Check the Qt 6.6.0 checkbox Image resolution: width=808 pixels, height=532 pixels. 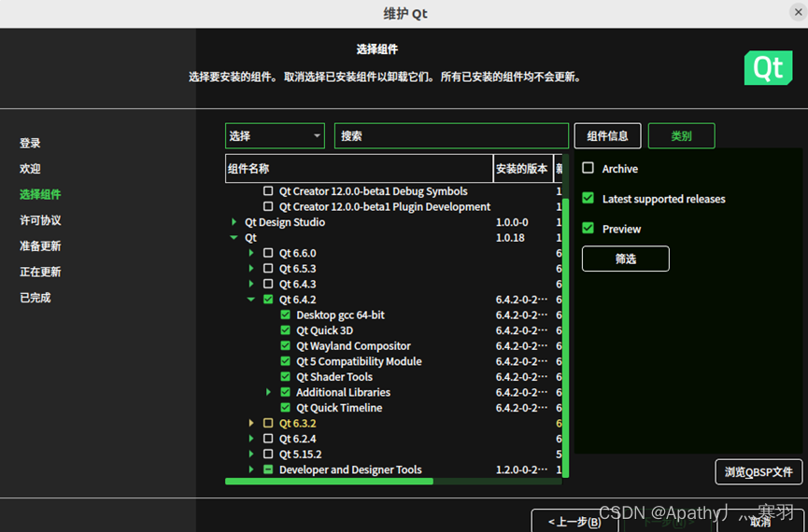(x=268, y=253)
